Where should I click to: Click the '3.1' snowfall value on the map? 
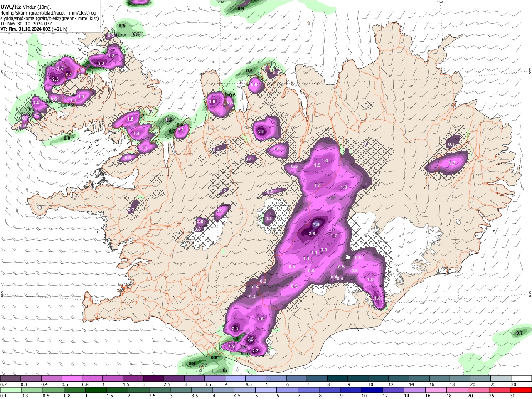tap(261, 132)
